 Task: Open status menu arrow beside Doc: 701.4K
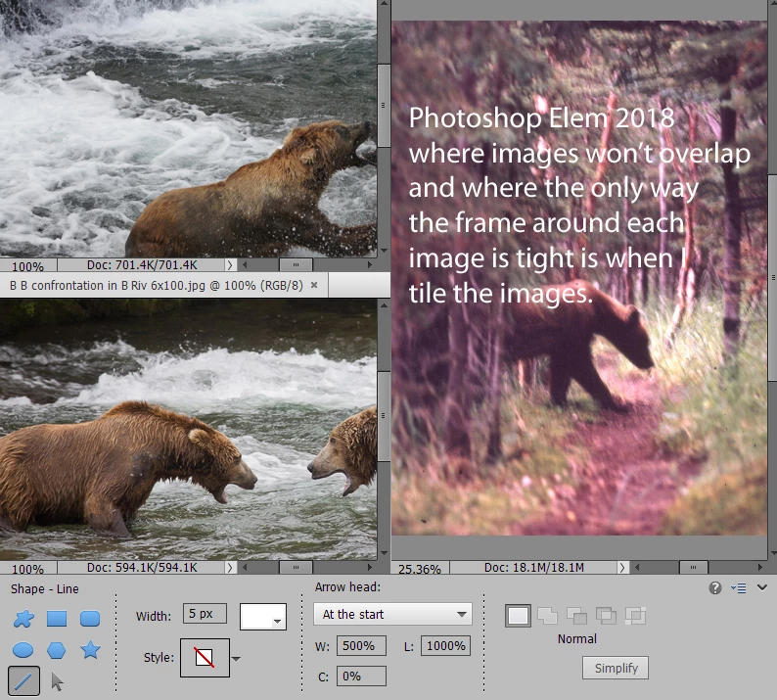[229, 265]
